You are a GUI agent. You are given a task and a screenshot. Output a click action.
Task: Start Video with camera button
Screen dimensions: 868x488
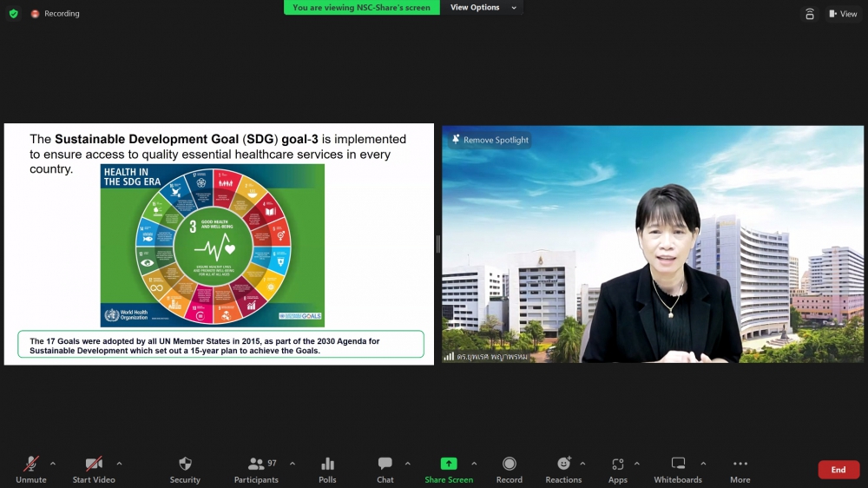click(94, 469)
